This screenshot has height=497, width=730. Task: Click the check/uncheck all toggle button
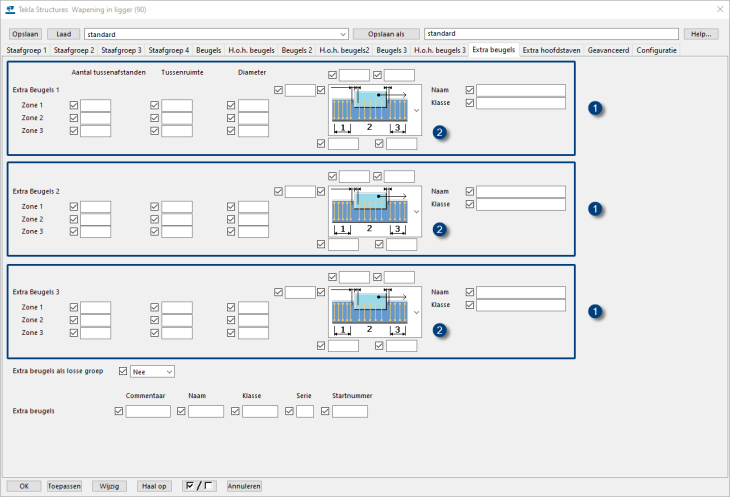pos(201,486)
